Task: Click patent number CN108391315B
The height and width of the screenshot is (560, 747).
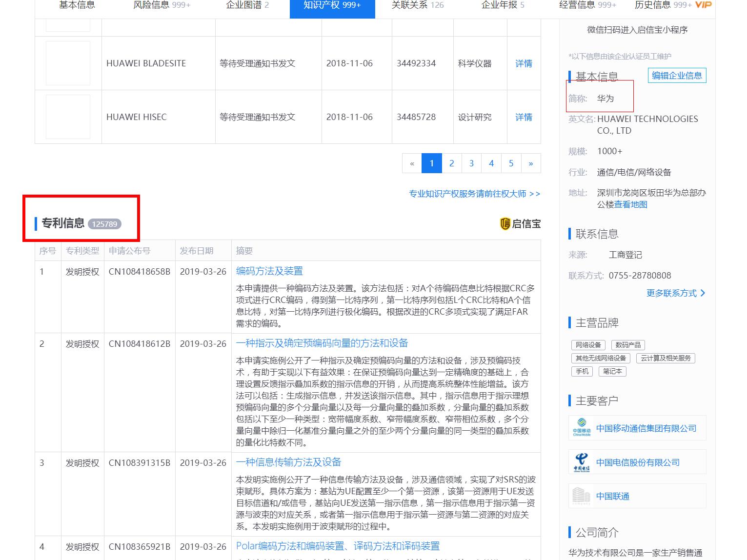Action: 140,462
